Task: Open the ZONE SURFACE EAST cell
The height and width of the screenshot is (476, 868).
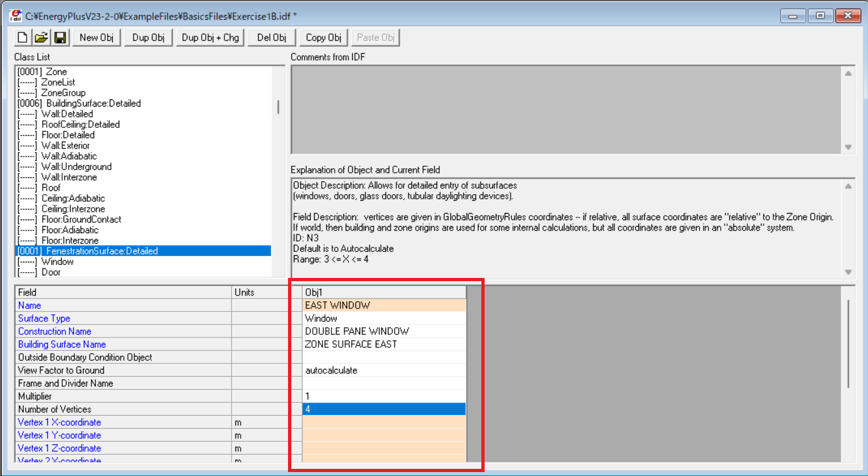Action: pyautogui.click(x=384, y=344)
